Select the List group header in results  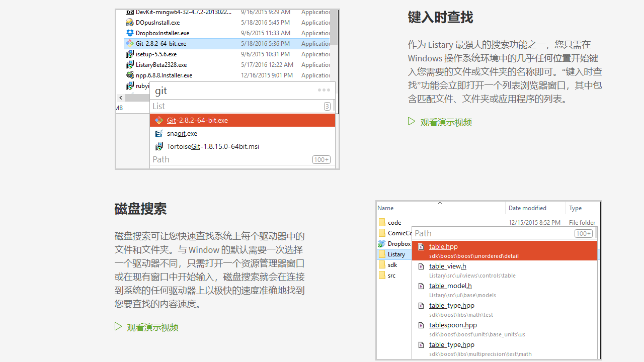click(x=159, y=106)
